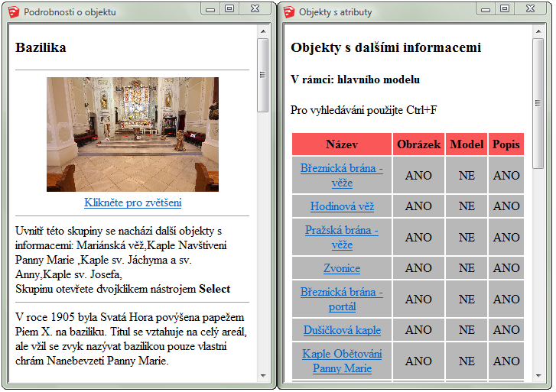The height and width of the screenshot is (392, 556).
Task: Click the app icon in 'Objekty s atributy' title bar
Action: pos(288,12)
